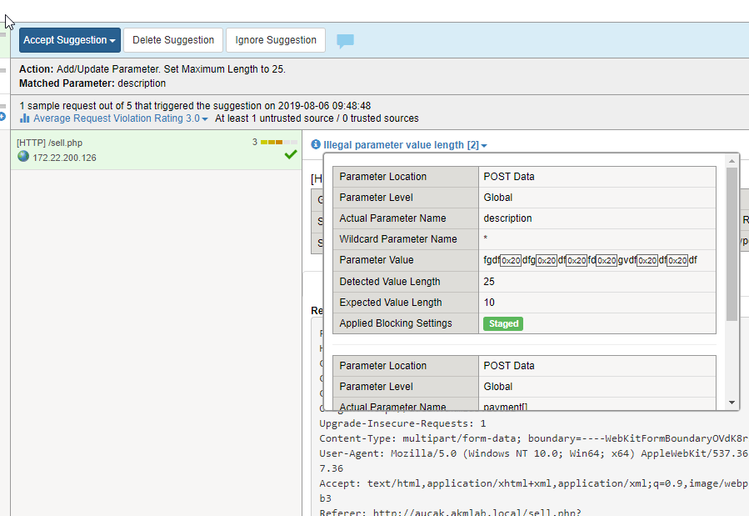Open the Accept Suggestion dropdown
This screenshot has width=749, height=516.
coord(70,40)
